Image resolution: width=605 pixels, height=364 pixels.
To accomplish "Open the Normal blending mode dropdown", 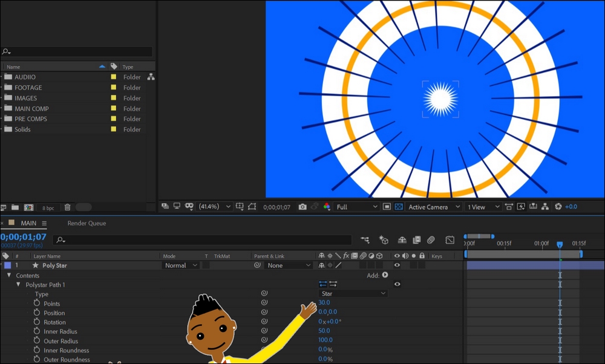I will click(x=180, y=265).
